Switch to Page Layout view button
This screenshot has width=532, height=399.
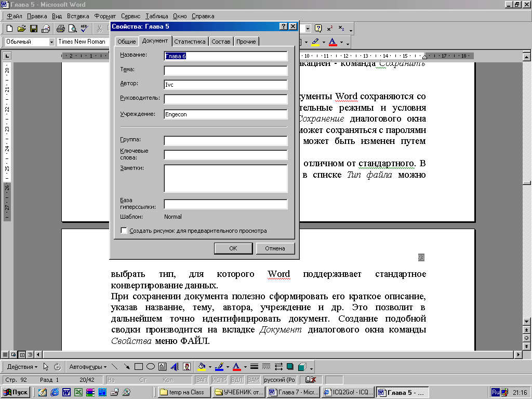(22, 354)
